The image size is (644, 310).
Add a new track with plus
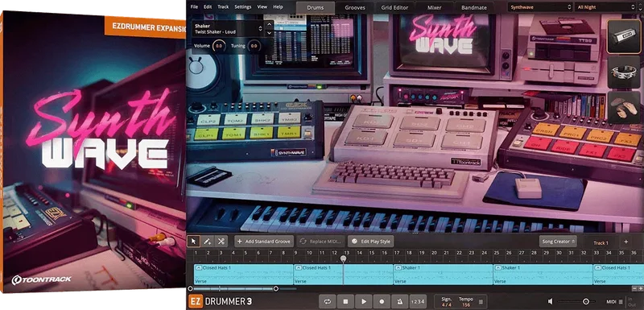[626, 242]
